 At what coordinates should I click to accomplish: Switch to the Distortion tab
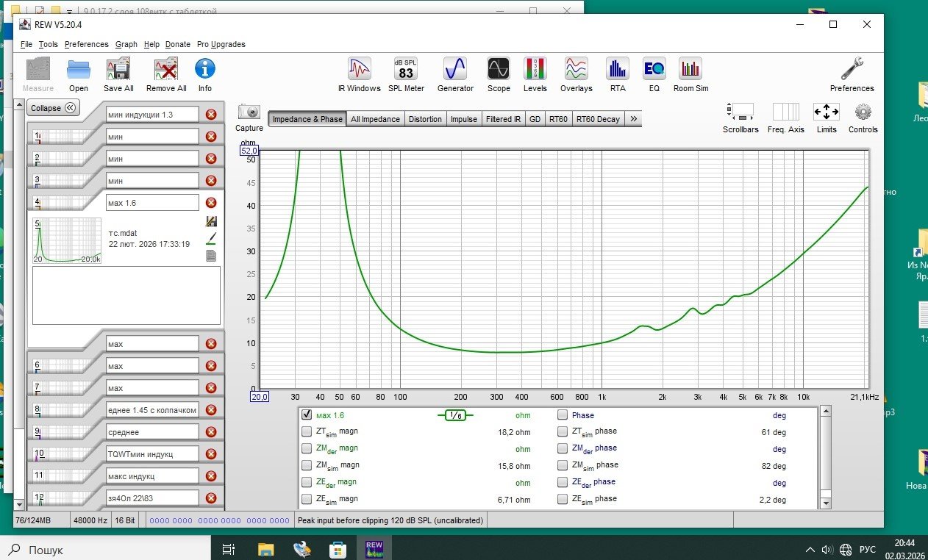click(x=425, y=119)
